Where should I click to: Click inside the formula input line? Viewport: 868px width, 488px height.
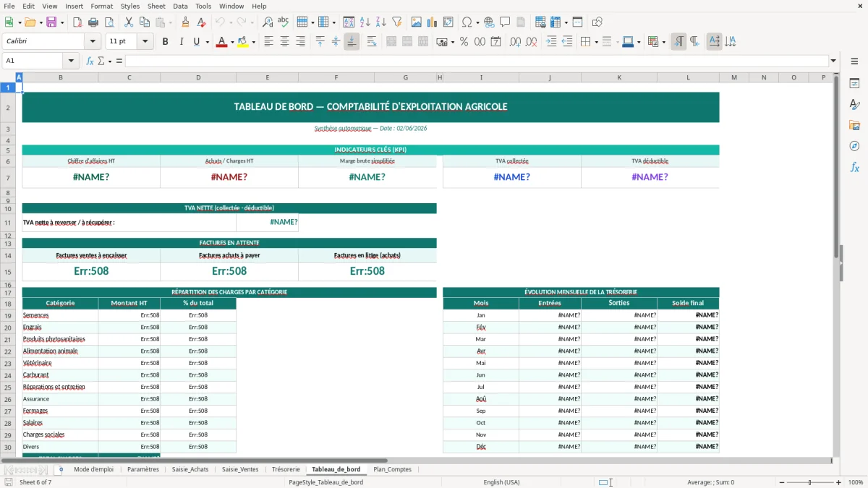pos(476,61)
